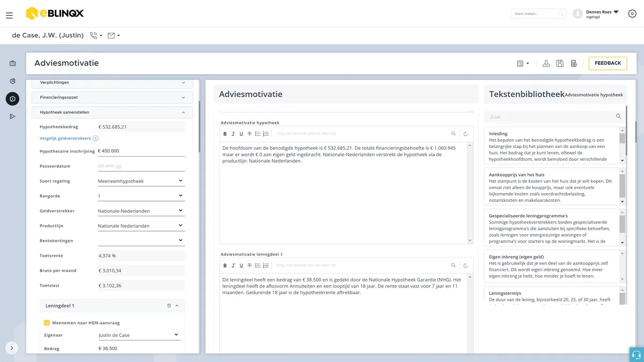Open the Soort regeling dropdown

(x=141, y=181)
